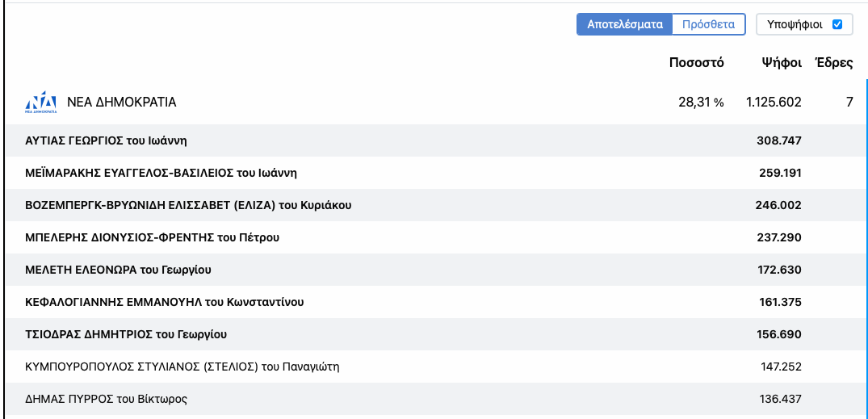Select the Ψήφοι column header

coord(782,62)
